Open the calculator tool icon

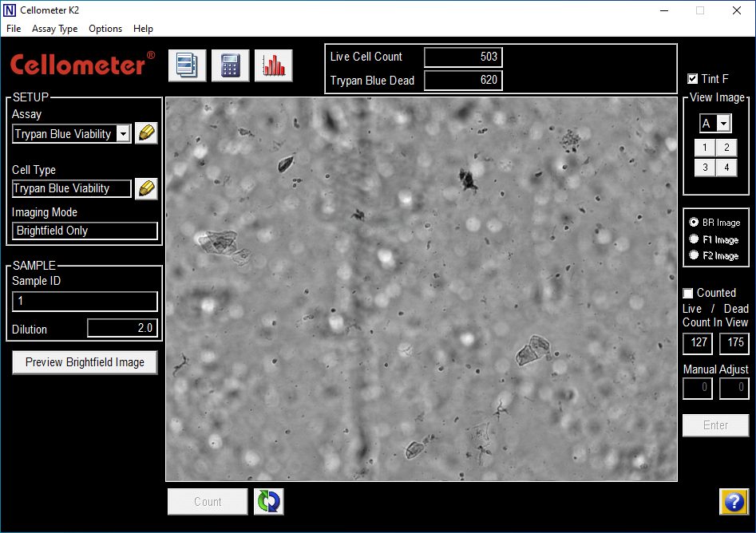click(230, 65)
